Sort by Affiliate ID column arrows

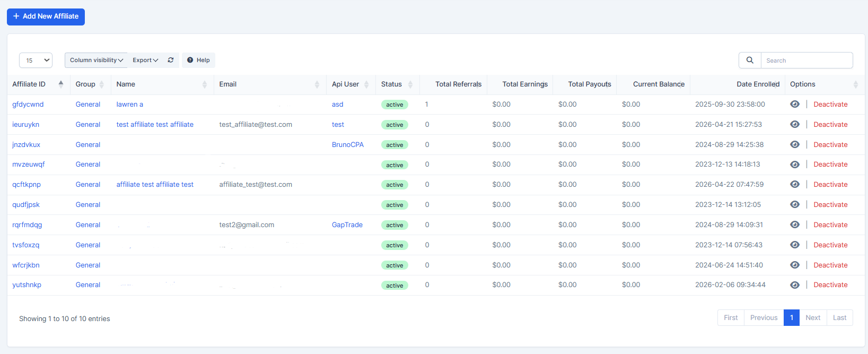[61, 84]
